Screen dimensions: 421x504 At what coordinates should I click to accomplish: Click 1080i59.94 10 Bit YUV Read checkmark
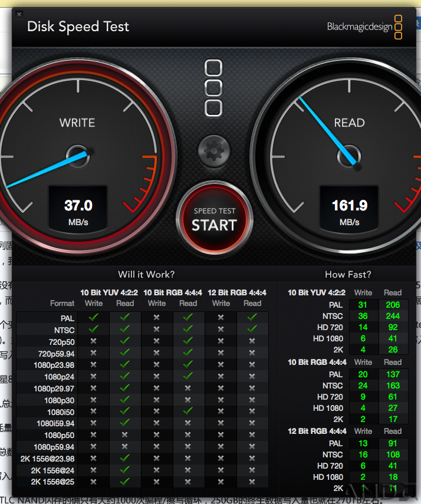point(125,423)
